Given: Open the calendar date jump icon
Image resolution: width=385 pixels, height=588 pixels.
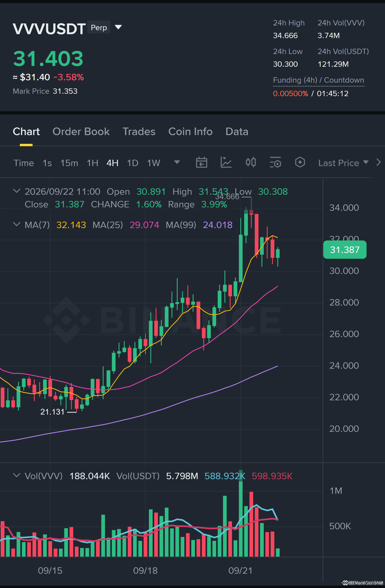Looking at the screenshot, I should point(201,162).
